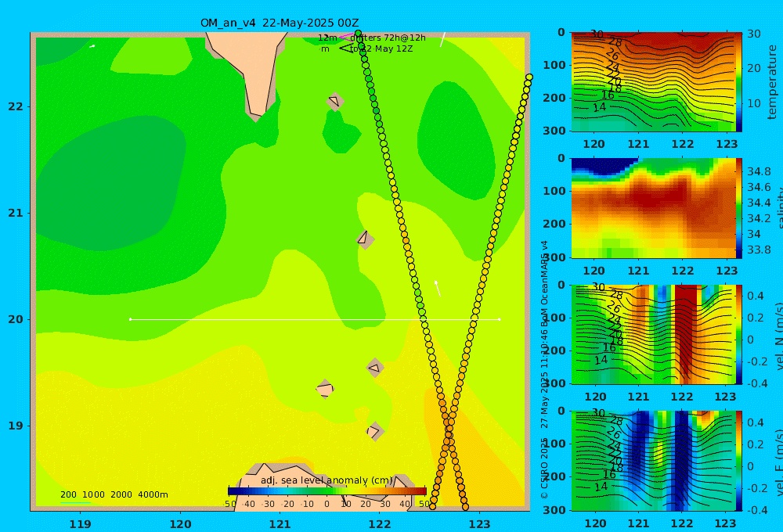783x532 pixels.
Task: Click latitude label 19 on main map
Action: pos(16,426)
